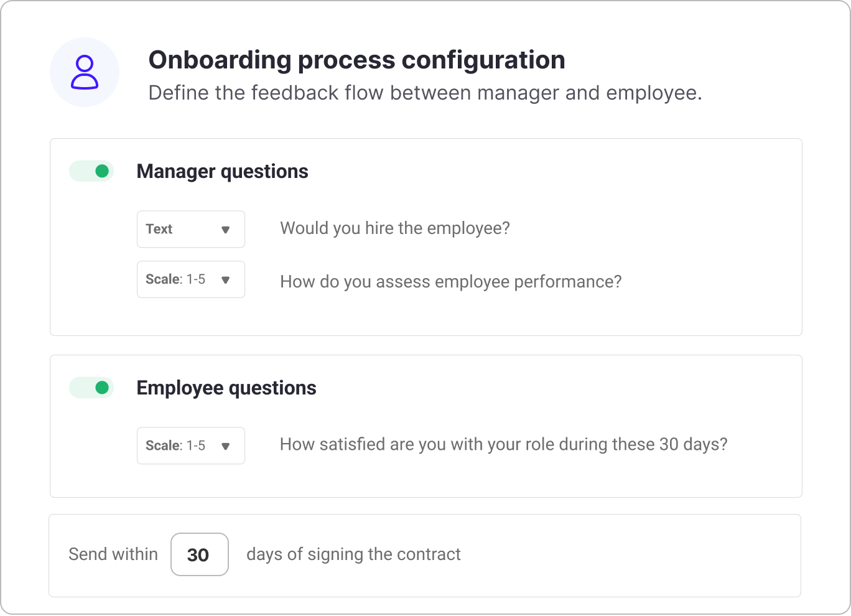Click the 30 days input field
The height and width of the screenshot is (616, 851).
pyautogui.click(x=199, y=554)
